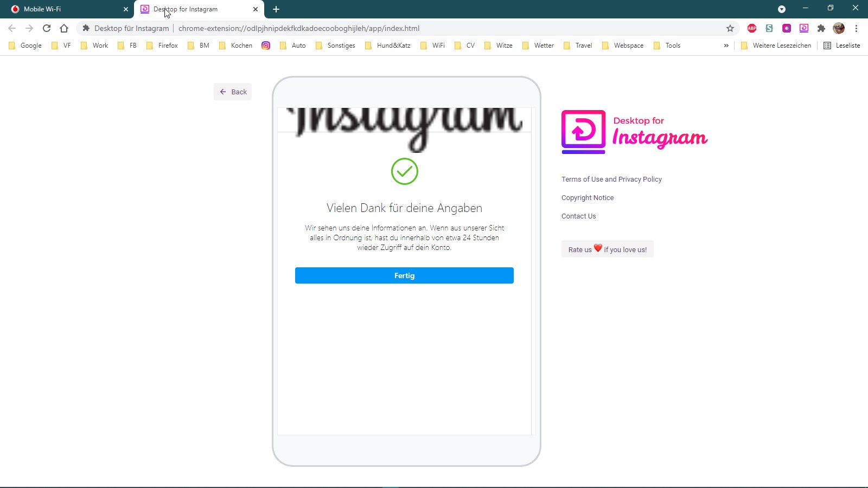Screen dimensions: 868x488
Task: Open the VF bookmark folder
Action: click(61, 46)
